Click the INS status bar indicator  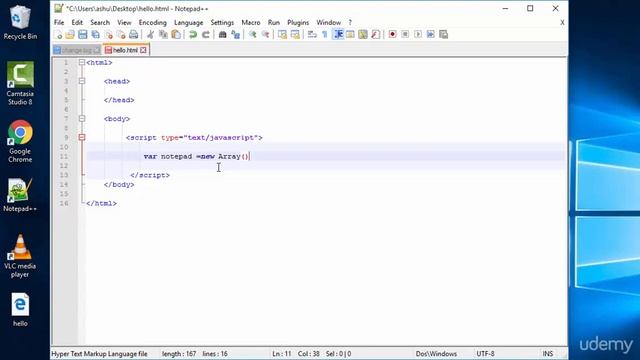pos(548,354)
